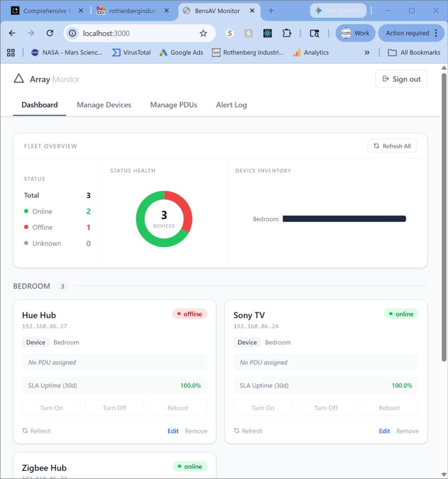Click the page vertical scrollbar thumb
The width and height of the screenshot is (448, 479).
[x=444, y=217]
